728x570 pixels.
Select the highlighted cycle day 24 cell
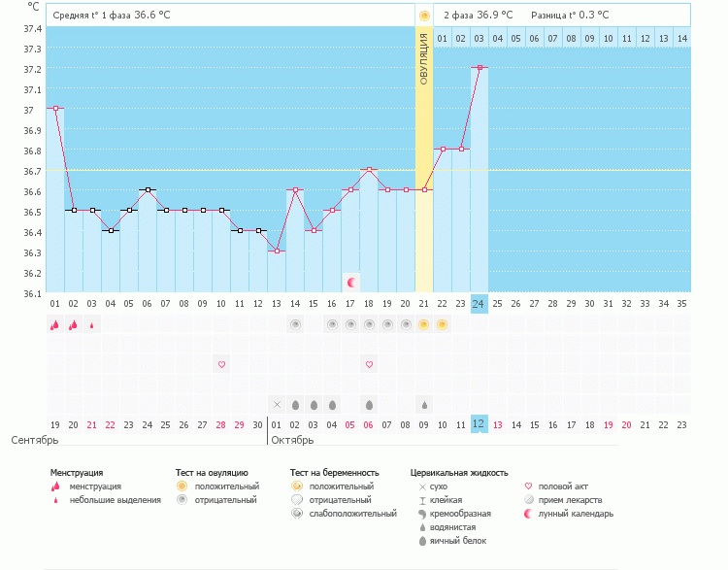coord(479,304)
